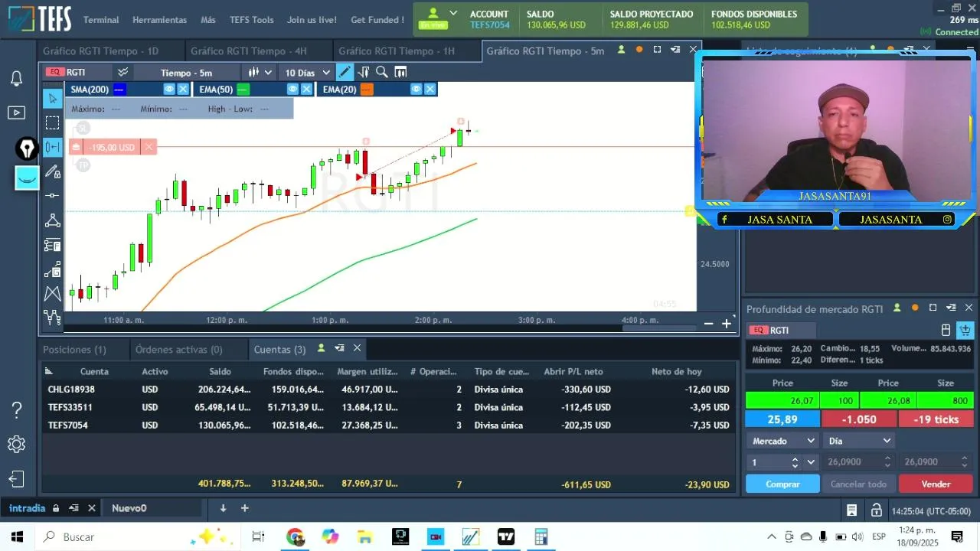Click the quantity stepper arrows
980x551 pixels.
pos(795,462)
